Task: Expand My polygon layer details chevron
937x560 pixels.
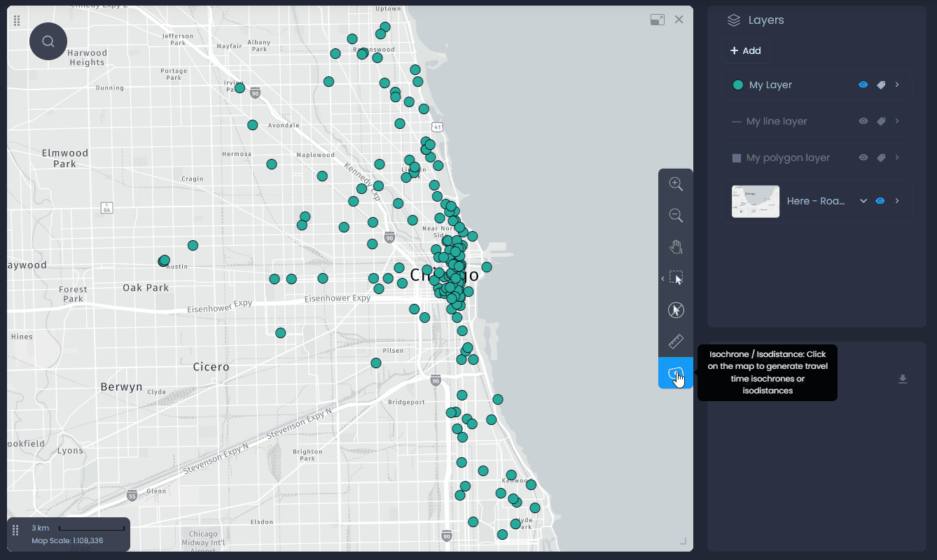Action: pyautogui.click(x=897, y=157)
